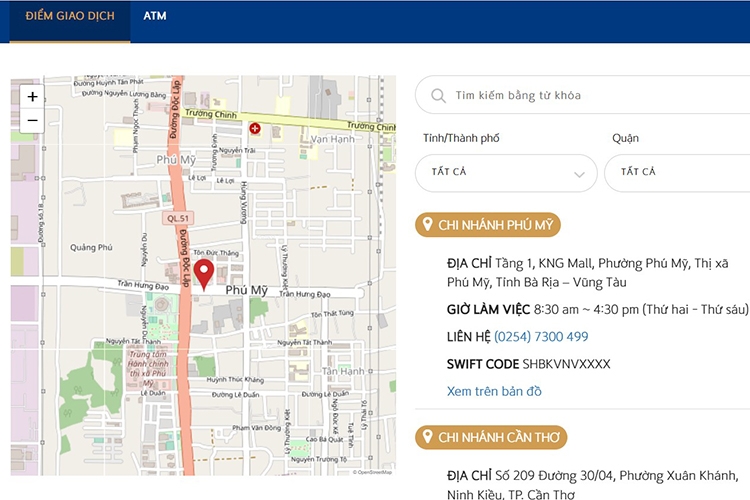This screenshot has width=750, height=500.
Task: Switch to the ATM tab
Action: 154,16
